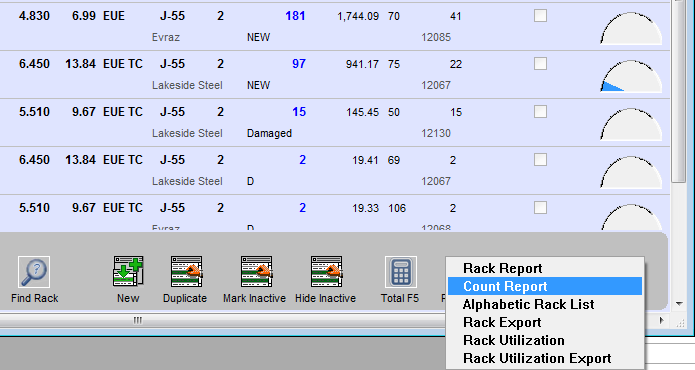The image size is (695, 370).
Task: Click the partly filled gauge in the 97 row
Action: [x=631, y=76]
